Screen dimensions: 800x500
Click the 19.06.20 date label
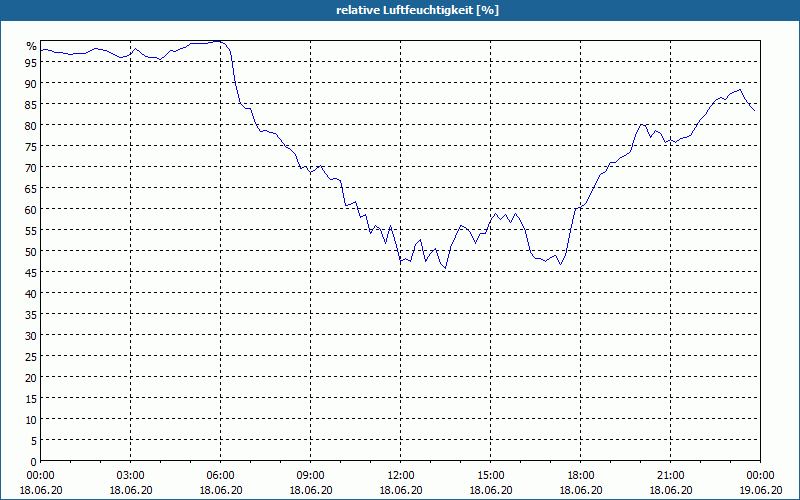point(761,490)
